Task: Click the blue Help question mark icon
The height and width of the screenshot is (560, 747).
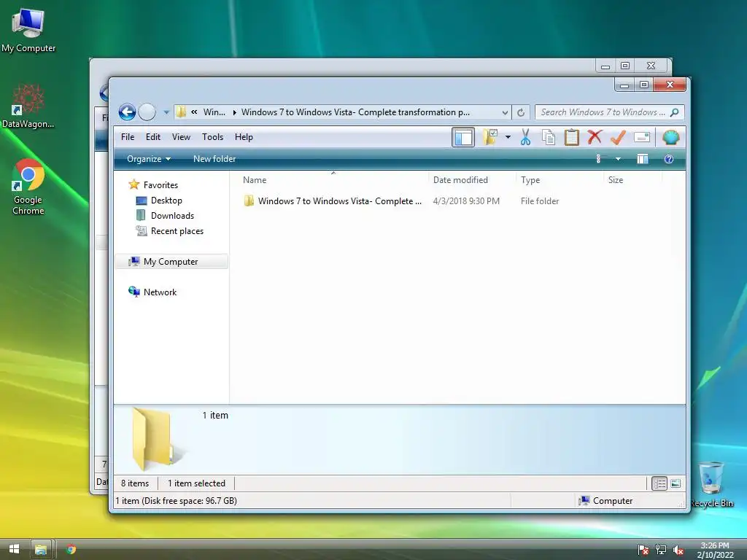Action: 669,159
